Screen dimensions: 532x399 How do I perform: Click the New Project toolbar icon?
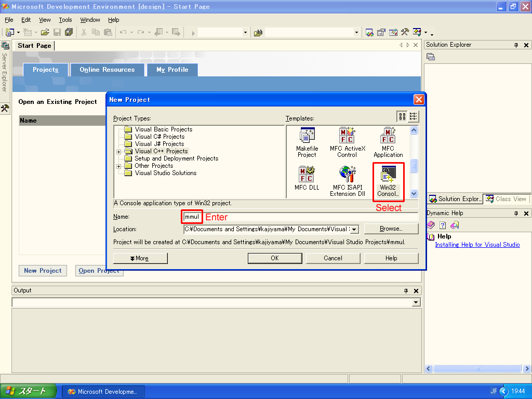point(9,32)
